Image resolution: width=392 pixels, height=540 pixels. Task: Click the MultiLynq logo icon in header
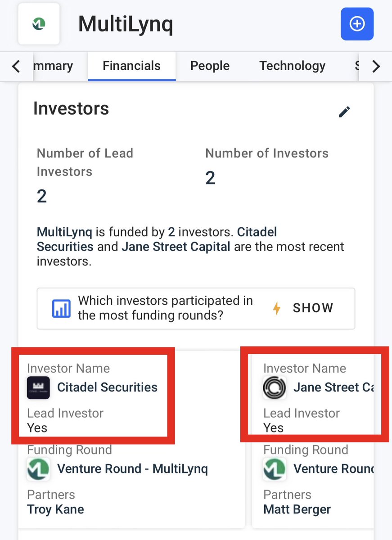tap(39, 24)
